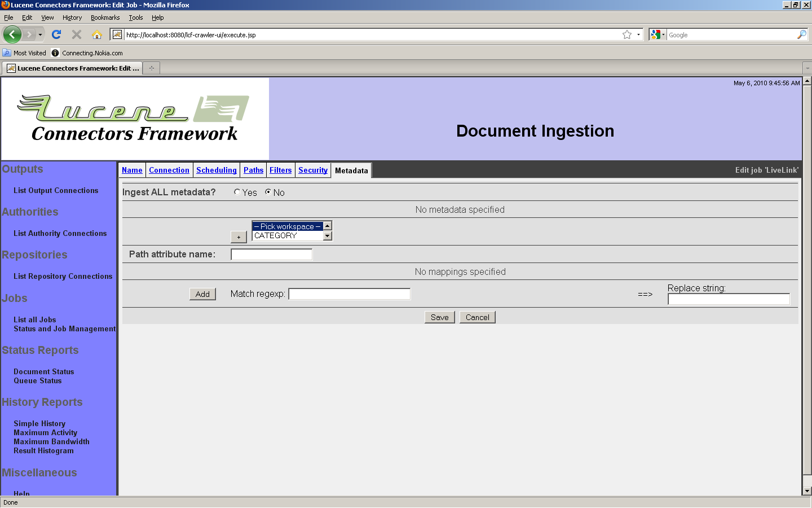The width and height of the screenshot is (812, 508).
Task: Choose CATEGORY in the workspace list
Action: point(287,236)
